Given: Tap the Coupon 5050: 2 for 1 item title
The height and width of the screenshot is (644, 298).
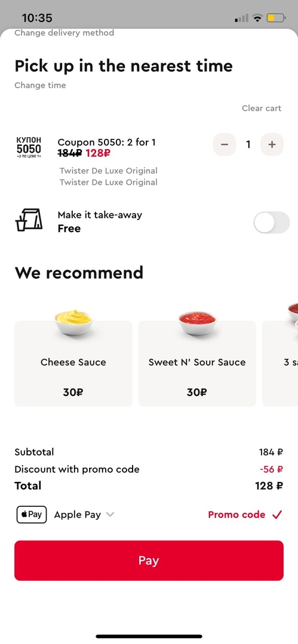Looking at the screenshot, I should pos(107,143).
